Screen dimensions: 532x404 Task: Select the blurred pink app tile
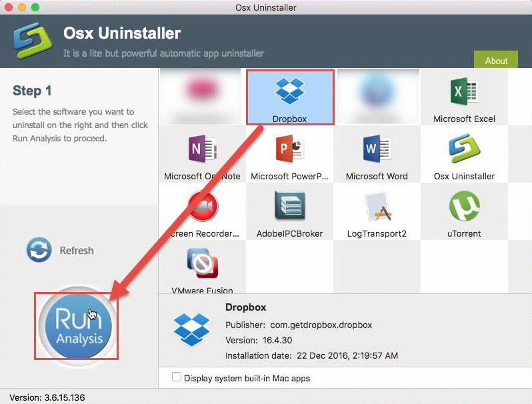[202, 96]
